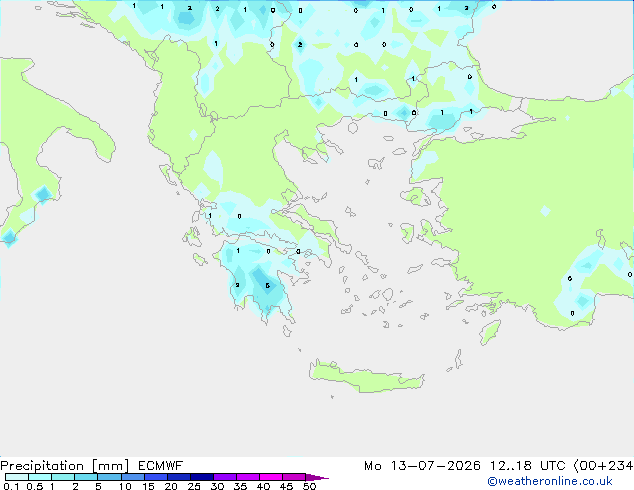Pick the 5–10 mm legend swatch
This screenshot has height=490, width=634.
pos(109,477)
